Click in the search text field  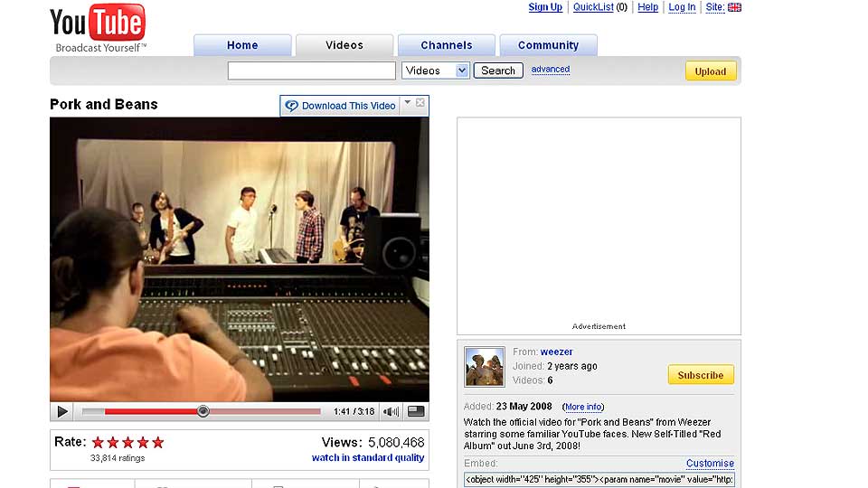(312, 70)
